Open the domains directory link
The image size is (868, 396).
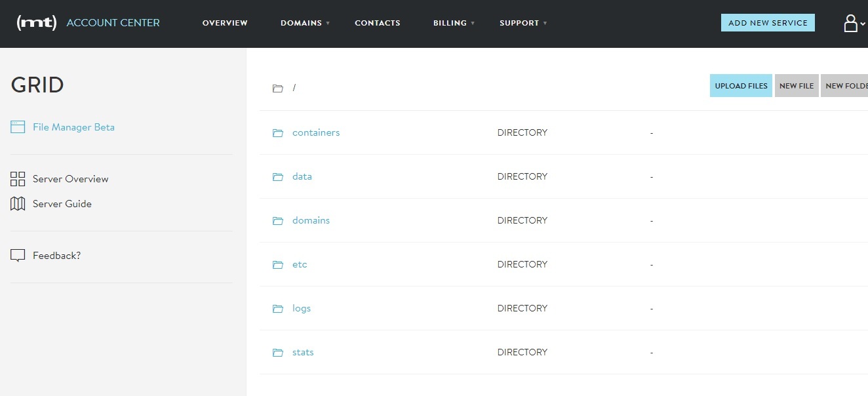pyautogui.click(x=311, y=220)
